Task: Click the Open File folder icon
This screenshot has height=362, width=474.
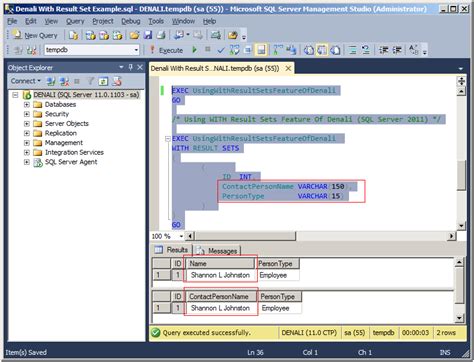Action: pos(135,35)
